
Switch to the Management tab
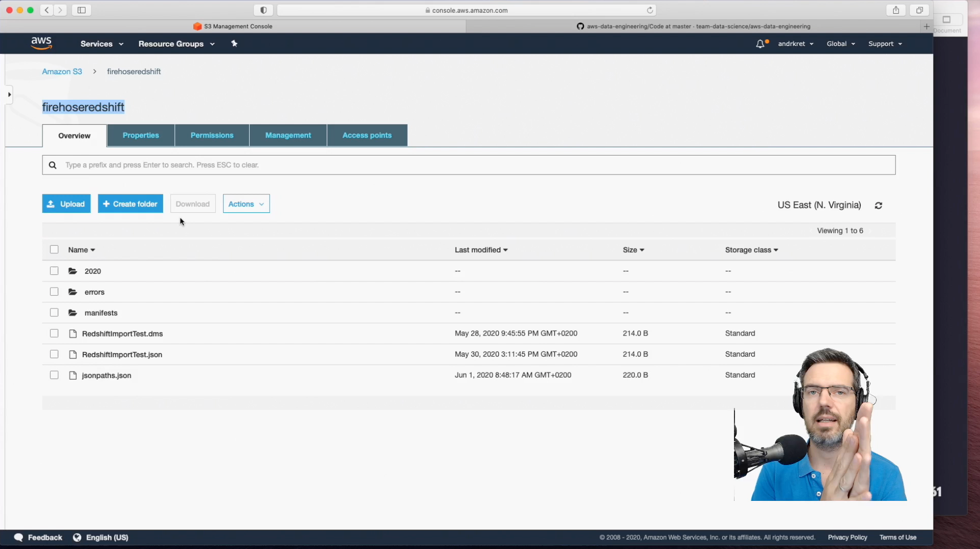point(288,135)
